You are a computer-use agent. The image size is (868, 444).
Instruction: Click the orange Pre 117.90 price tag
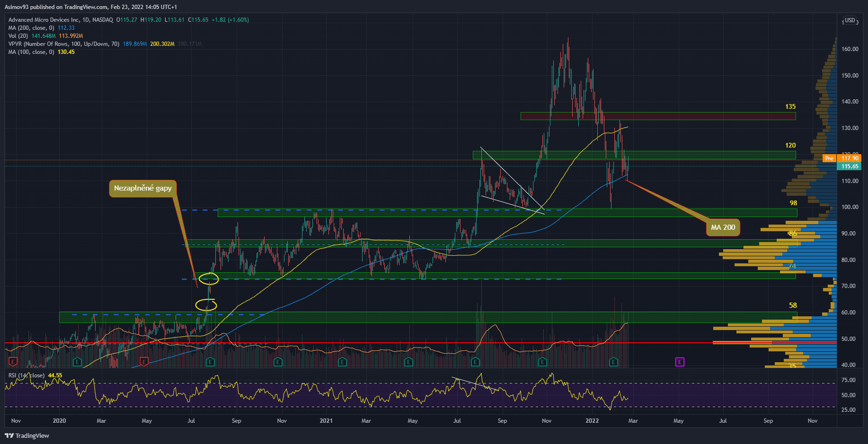[x=841, y=158]
